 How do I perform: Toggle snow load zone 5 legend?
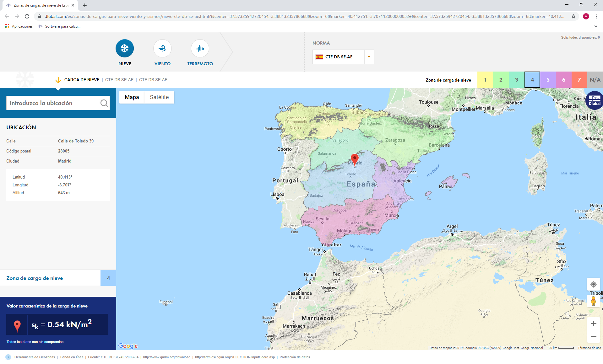548,80
